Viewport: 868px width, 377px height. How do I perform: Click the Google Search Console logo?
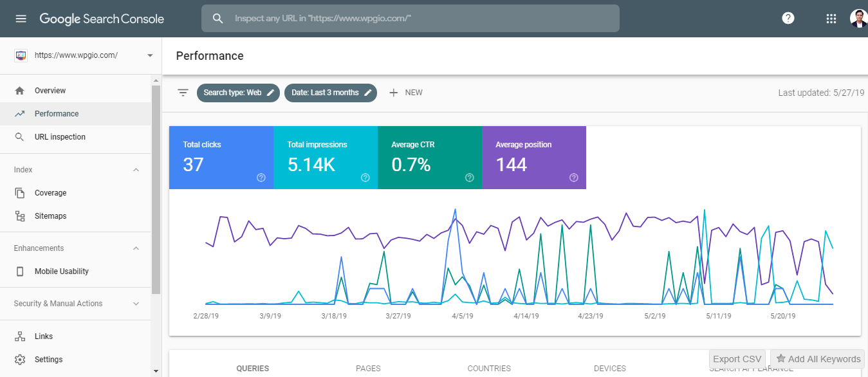pyautogui.click(x=102, y=19)
